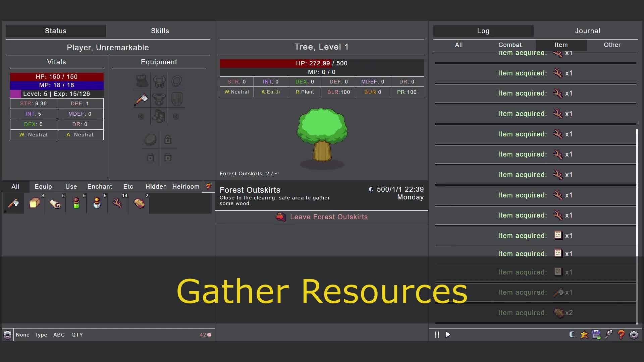
Task: Click the bread item in inventory
Action: [35, 203]
